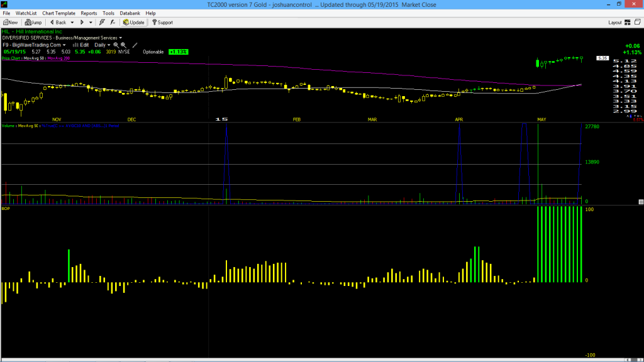Click the BOP indicator label
The width and height of the screenshot is (644, 362).
click(5, 209)
